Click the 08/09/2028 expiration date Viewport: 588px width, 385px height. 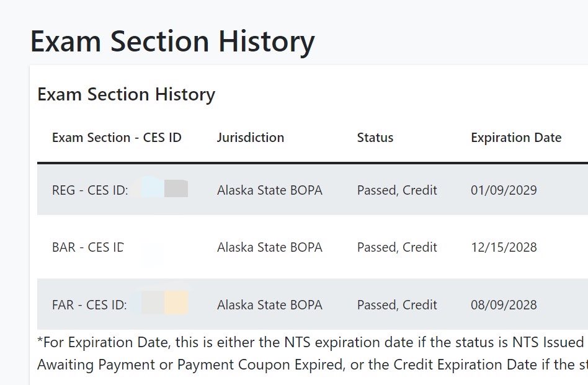(504, 305)
